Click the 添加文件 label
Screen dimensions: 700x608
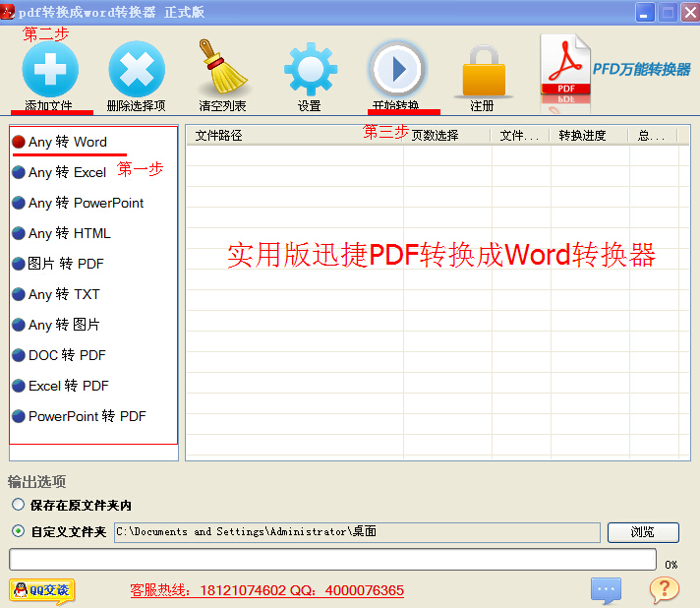pyautogui.click(x=48, y=106)
